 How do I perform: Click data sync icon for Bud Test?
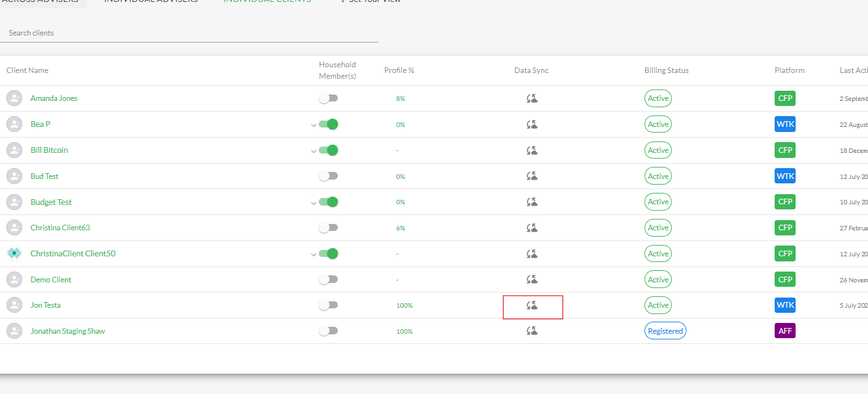click(532, 176)
